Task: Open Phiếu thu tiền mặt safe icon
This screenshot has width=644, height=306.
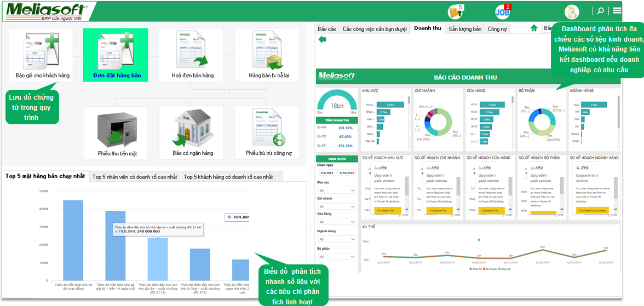Action: tap(116, 132)
